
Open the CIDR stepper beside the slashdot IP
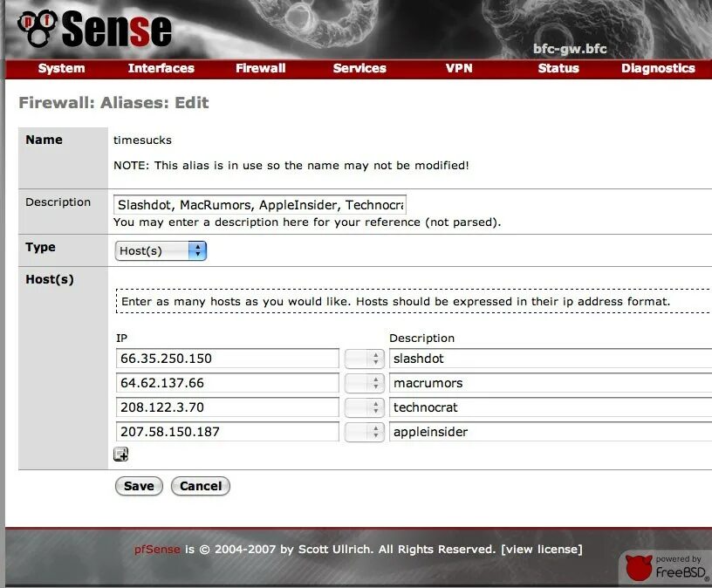tap(364, 358)
